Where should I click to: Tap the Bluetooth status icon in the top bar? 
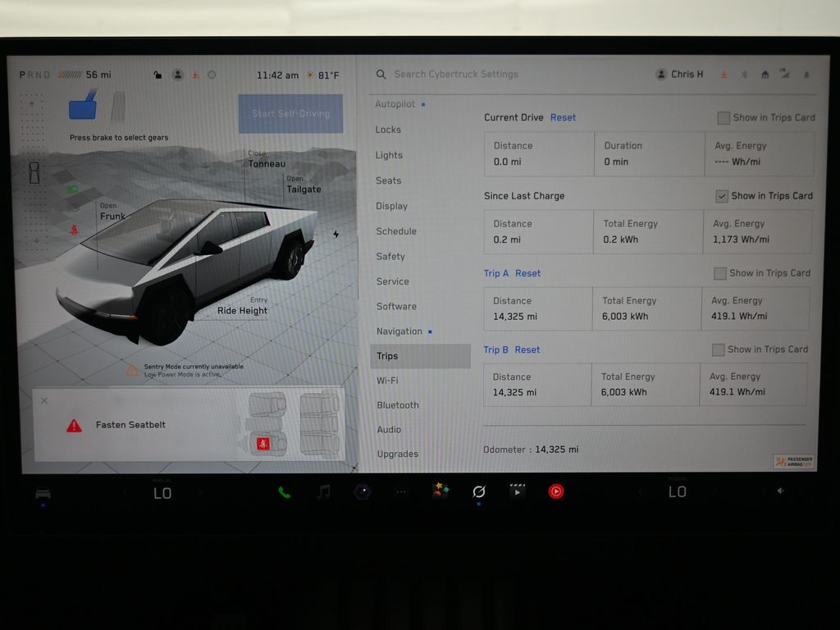coord(745,75)
